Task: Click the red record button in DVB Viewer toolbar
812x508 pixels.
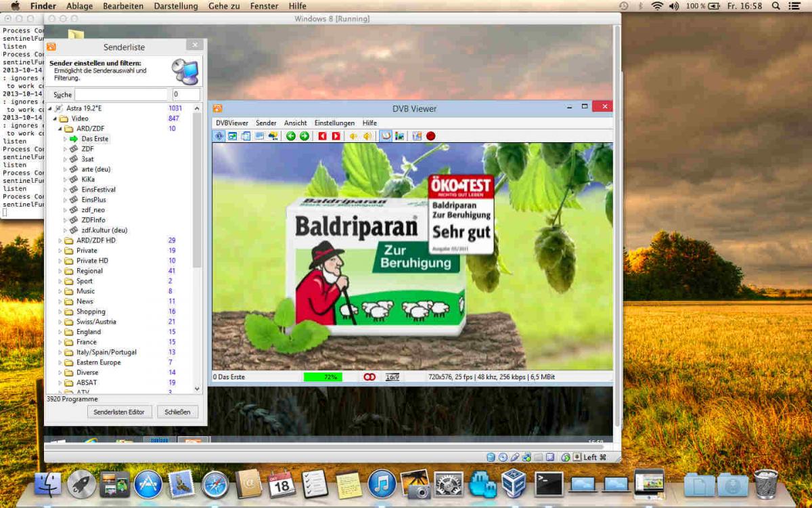Action: click(x=431, y=136)
